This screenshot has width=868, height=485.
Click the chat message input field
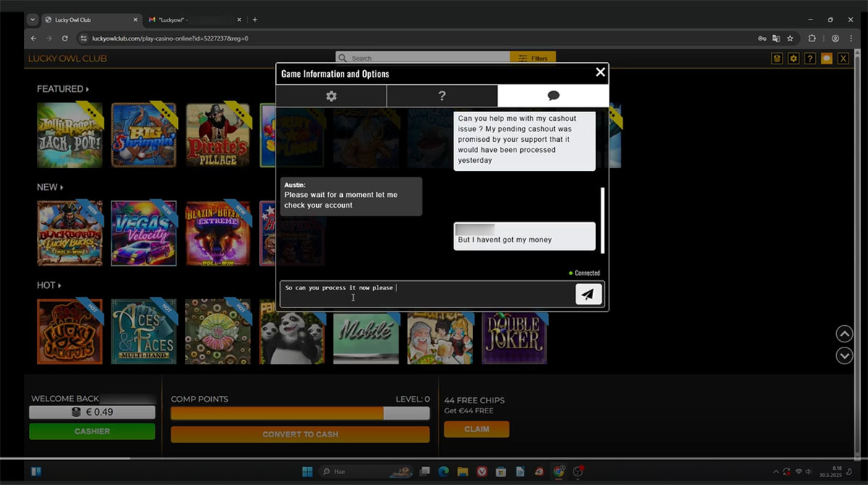point(427,294)
